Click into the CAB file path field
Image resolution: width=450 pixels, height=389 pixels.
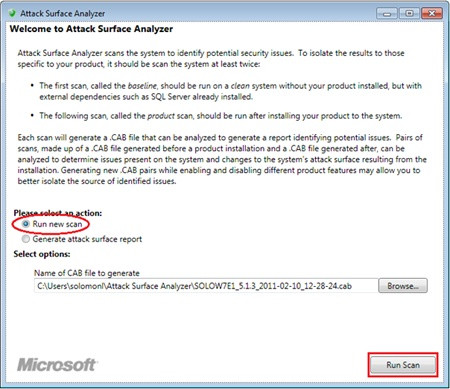click(x=205, y=286)
